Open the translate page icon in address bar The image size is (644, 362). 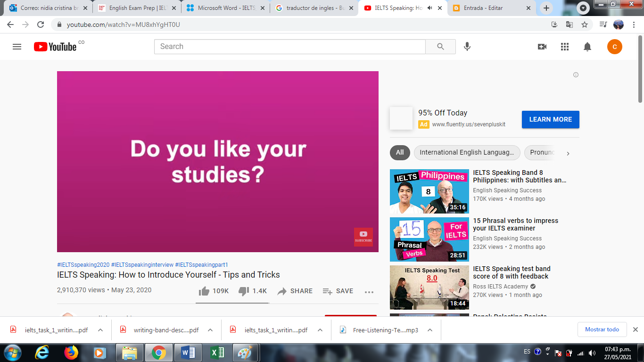(570, 25)
